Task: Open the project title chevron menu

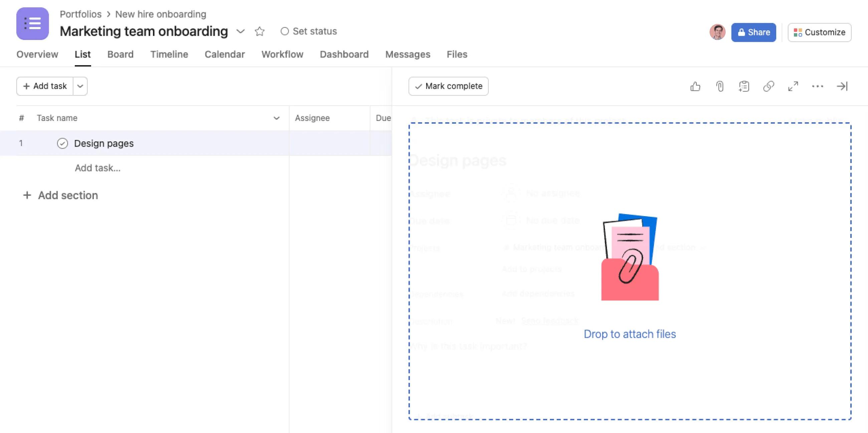Action: [x=241, y=31]
